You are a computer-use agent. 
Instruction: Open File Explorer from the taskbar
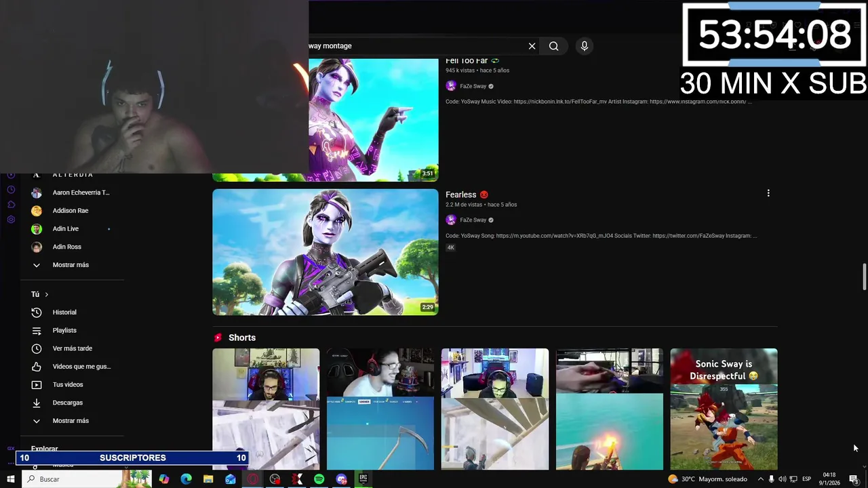tap(208, 479)
